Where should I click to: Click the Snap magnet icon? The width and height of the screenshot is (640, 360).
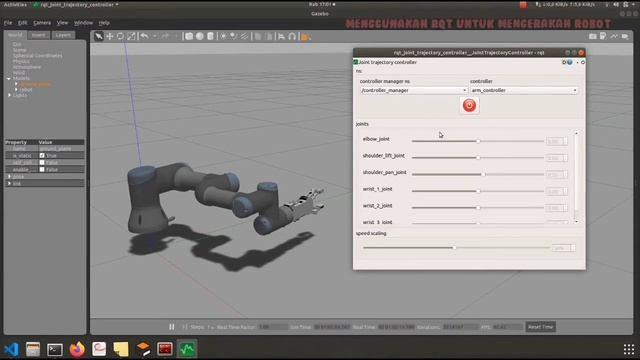(292, 36)
